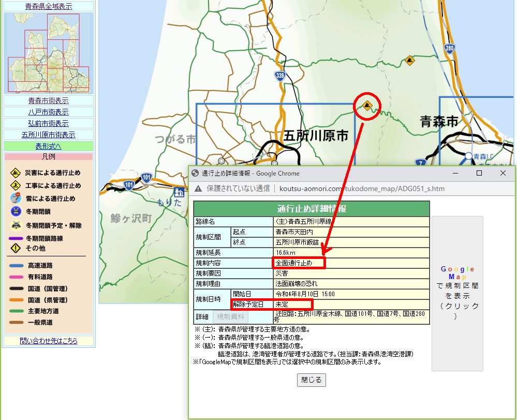Open the 五所川原市街表示 link
Viewport: 517px width, 420px height.
click(49, 135)
